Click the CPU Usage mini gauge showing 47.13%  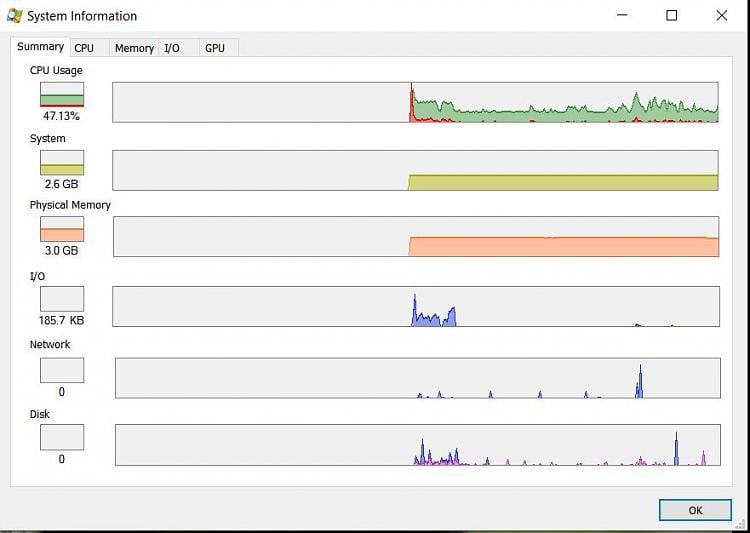62,95
